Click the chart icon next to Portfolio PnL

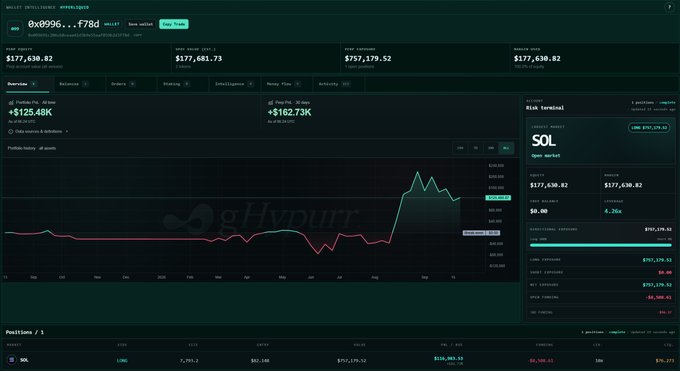(x=11, y=102)
